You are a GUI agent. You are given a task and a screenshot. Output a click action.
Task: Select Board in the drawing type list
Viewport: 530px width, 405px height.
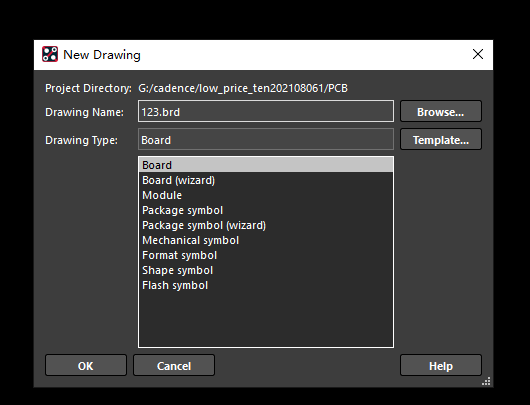pyautogui.click(x=266, y=165)
